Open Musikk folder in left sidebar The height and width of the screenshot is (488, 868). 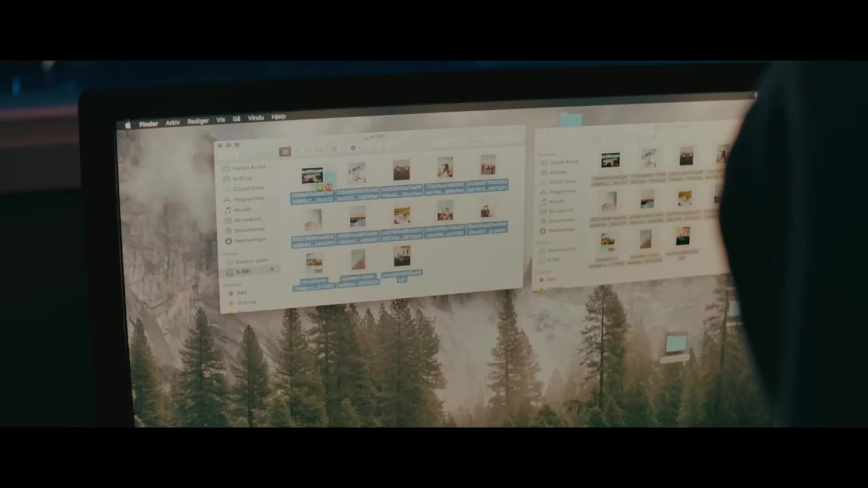(241, 209)
